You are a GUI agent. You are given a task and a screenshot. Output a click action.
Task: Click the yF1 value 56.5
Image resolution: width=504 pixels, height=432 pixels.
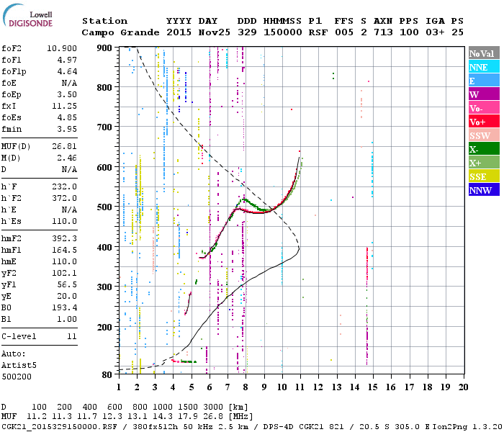click(x=67, y=285)
